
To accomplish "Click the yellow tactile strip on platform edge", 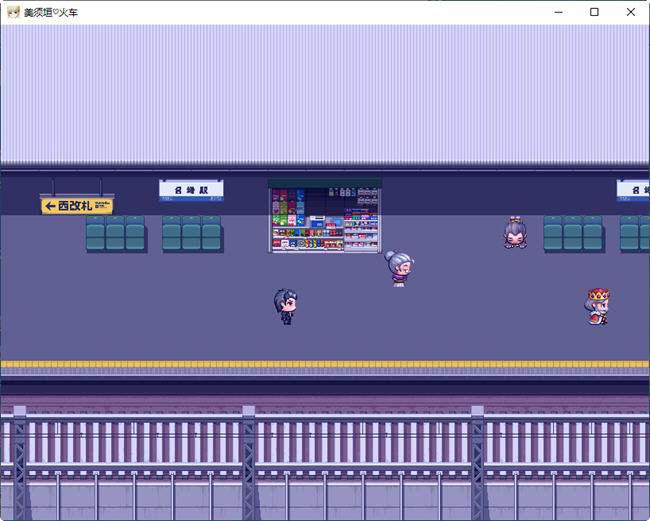I will pos(325,365).
